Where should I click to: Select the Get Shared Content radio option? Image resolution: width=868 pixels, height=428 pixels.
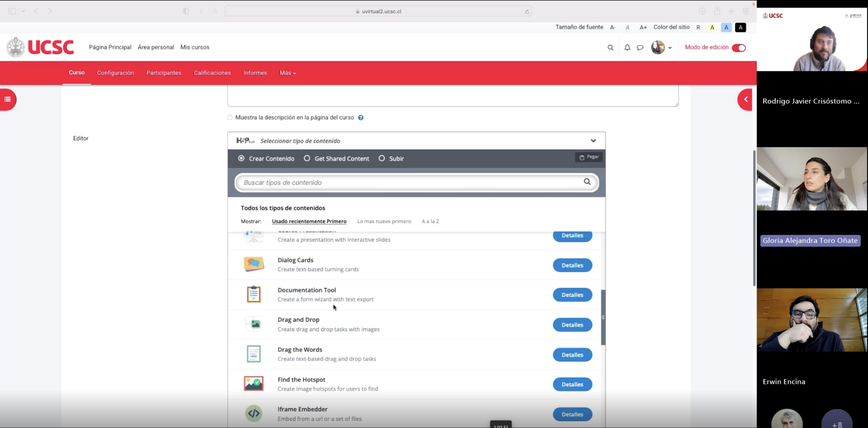[307, 158]
